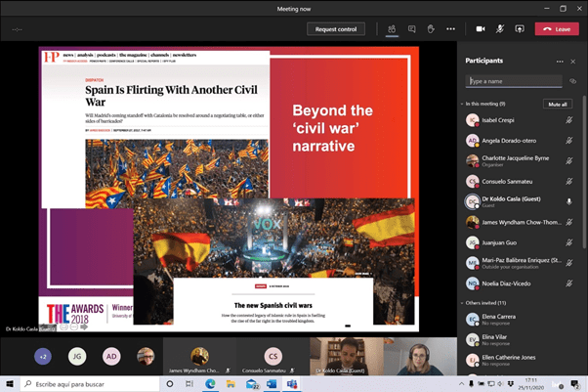Click the Raise hand icon

point(430,29)
